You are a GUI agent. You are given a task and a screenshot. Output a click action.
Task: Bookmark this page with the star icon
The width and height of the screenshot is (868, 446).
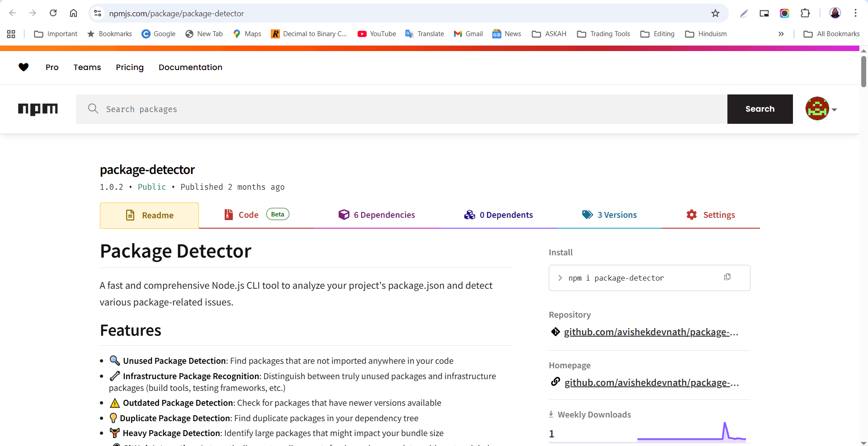[x=715, y=14]
